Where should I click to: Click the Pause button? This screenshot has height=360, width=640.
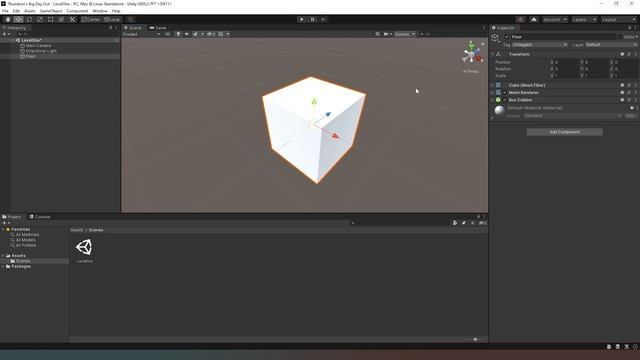pos(312,19)
